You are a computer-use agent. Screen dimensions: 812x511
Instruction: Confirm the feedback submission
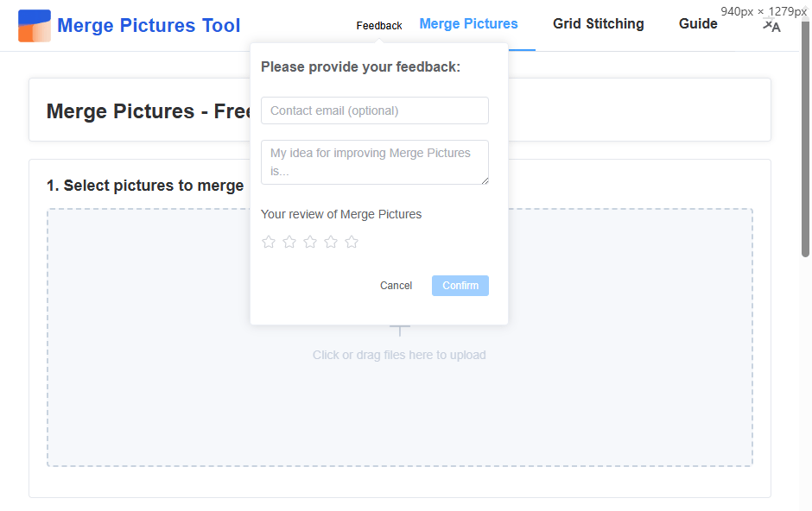click(x=460, y=286)
